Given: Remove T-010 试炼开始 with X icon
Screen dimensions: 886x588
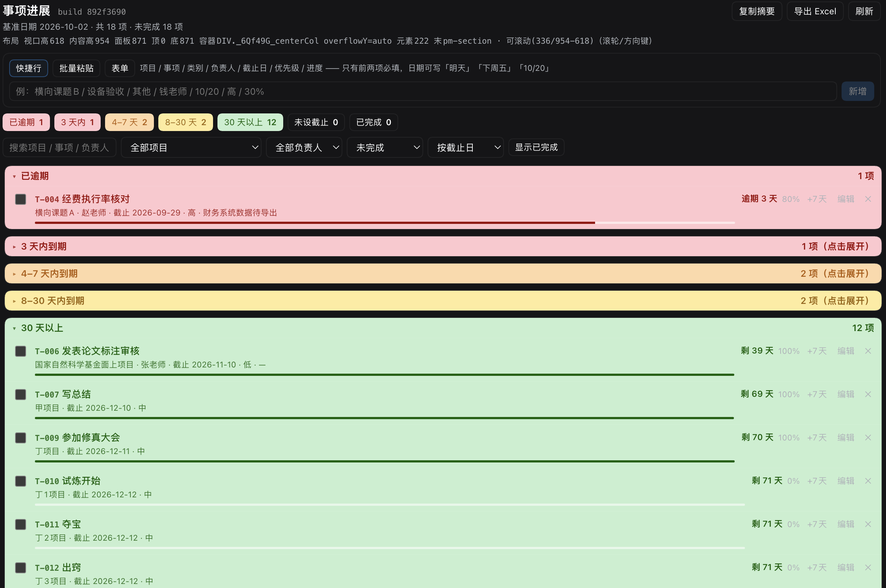Looking at the screenshot, I should [868, 481].
